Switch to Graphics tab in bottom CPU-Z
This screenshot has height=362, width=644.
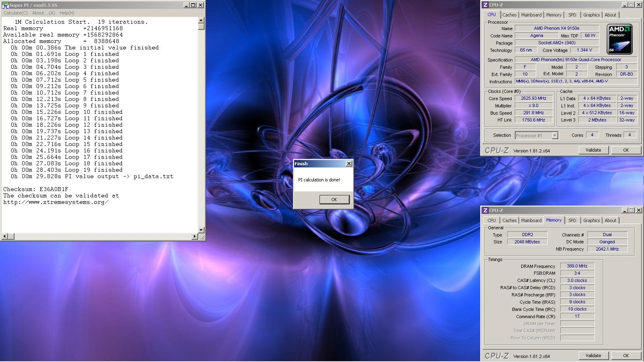click(x=591, y=220)
